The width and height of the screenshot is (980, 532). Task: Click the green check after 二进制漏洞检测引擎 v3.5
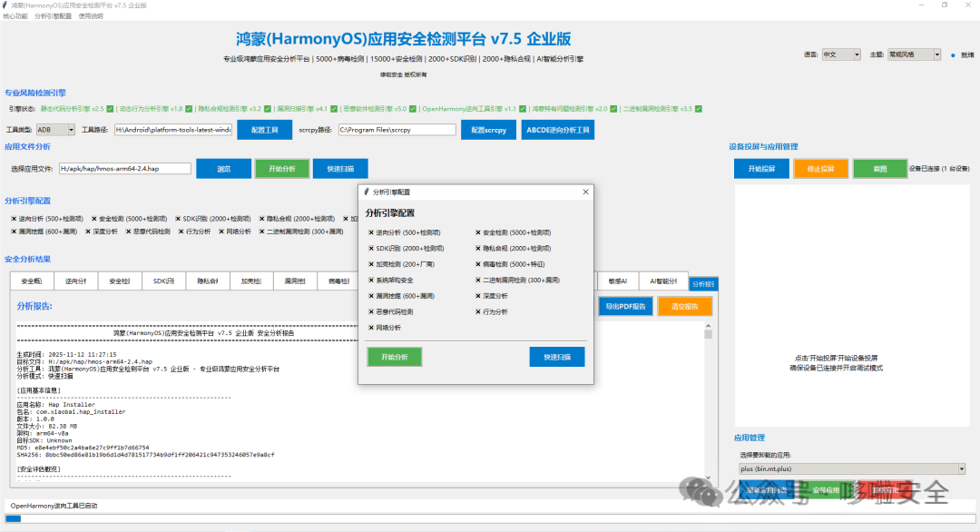pyautogui.click(x=698, y=109)
